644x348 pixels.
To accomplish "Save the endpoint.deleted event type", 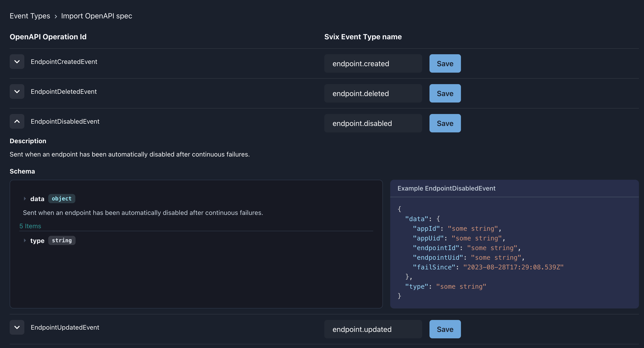I will coord(445,93).
